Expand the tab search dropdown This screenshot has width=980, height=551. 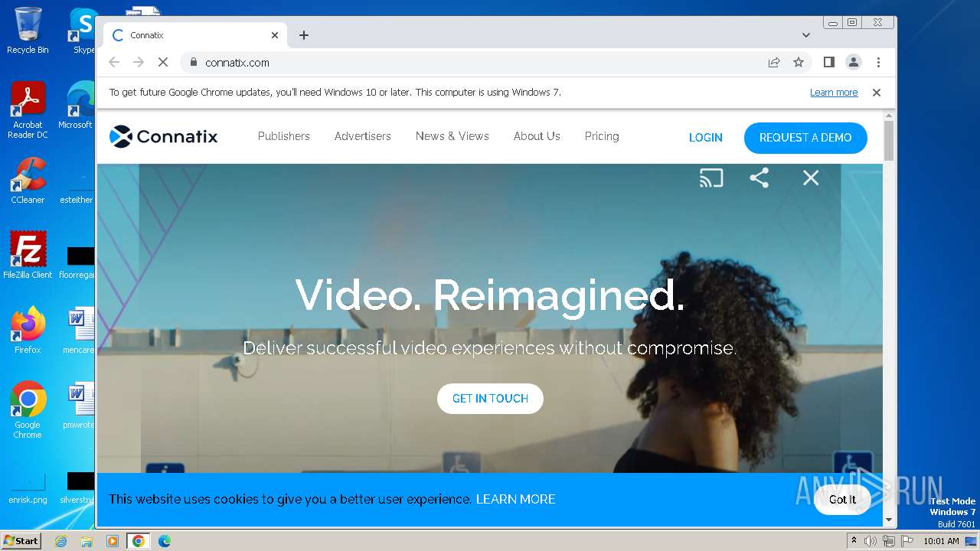[x=805, y=35]
